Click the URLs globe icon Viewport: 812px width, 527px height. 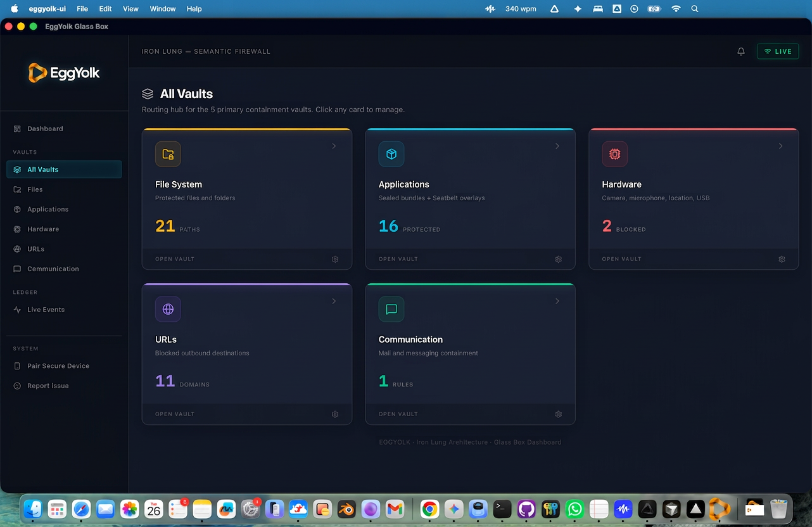(x=168, y=309)
